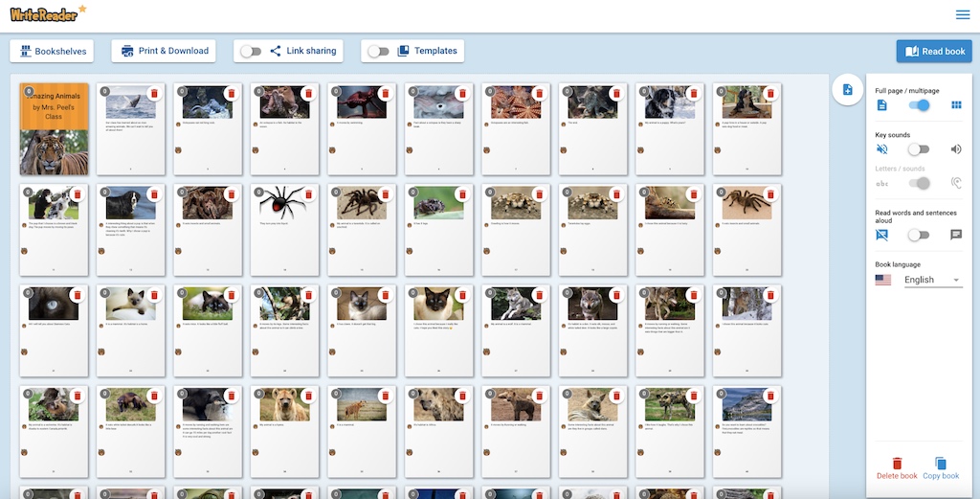Click the 'Book language' label
This screenshot has width=980, height=499.
click(x=898, y=264)
